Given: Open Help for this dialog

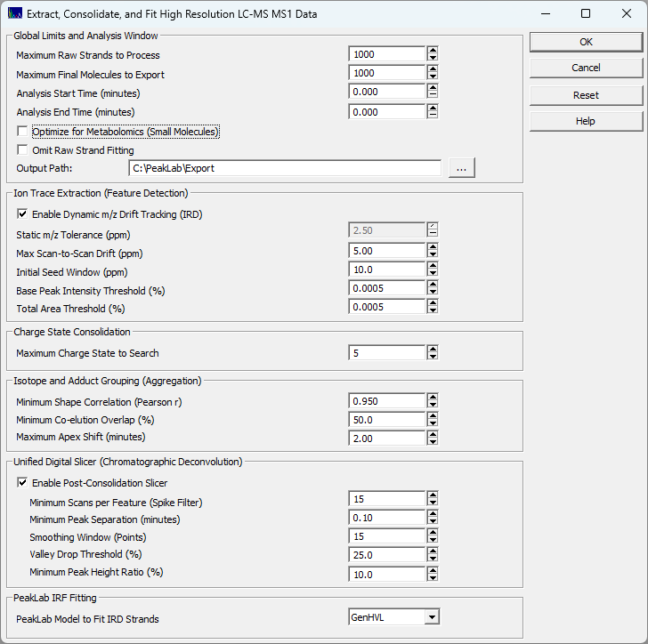Looking at the screenshot, I should (x=586, y=121).
